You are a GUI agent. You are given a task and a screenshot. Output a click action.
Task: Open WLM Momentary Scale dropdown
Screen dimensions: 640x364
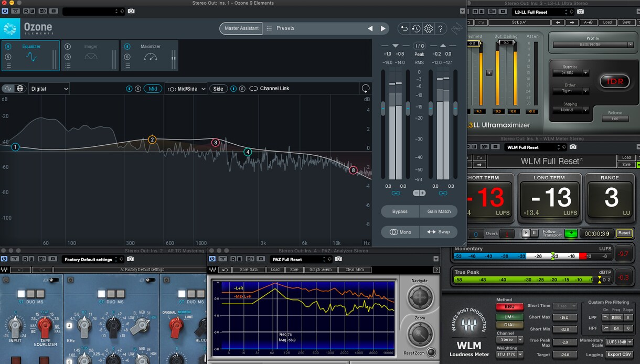click(618, 342)
